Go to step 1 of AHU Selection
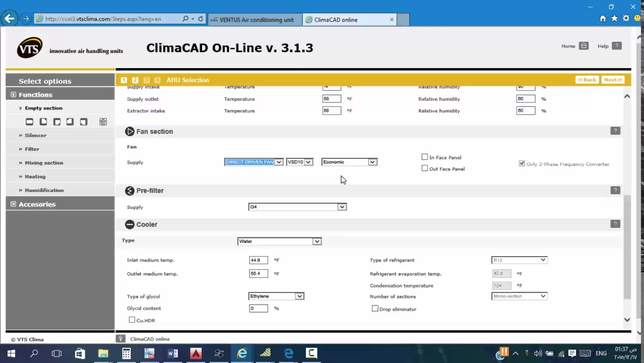This screenshot has width=644, height=363. (124, 80)
